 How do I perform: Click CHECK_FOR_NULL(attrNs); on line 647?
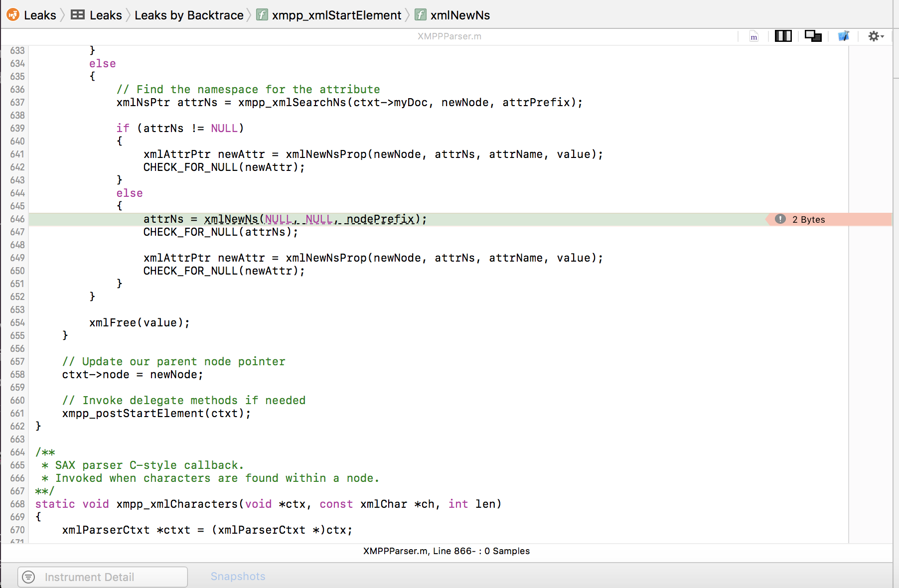pos(221,232)
